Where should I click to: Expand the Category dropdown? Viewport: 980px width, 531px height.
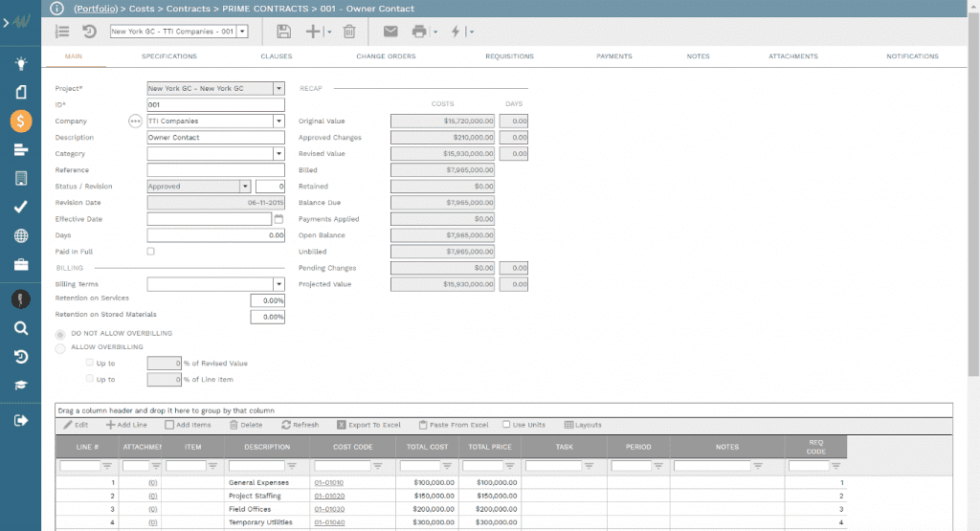pyautogui.click(x=278, y=154)
